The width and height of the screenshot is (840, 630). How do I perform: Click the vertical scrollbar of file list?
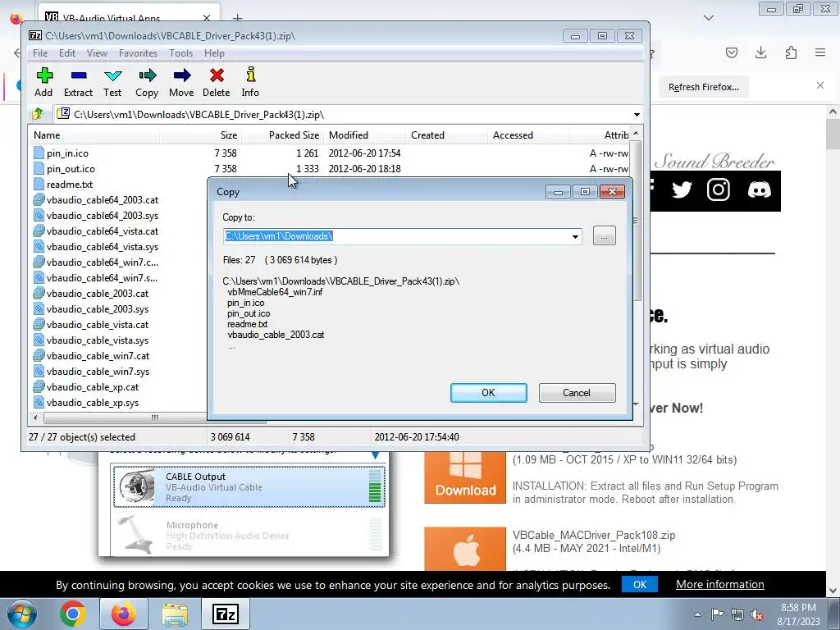(x=636, y=220)
